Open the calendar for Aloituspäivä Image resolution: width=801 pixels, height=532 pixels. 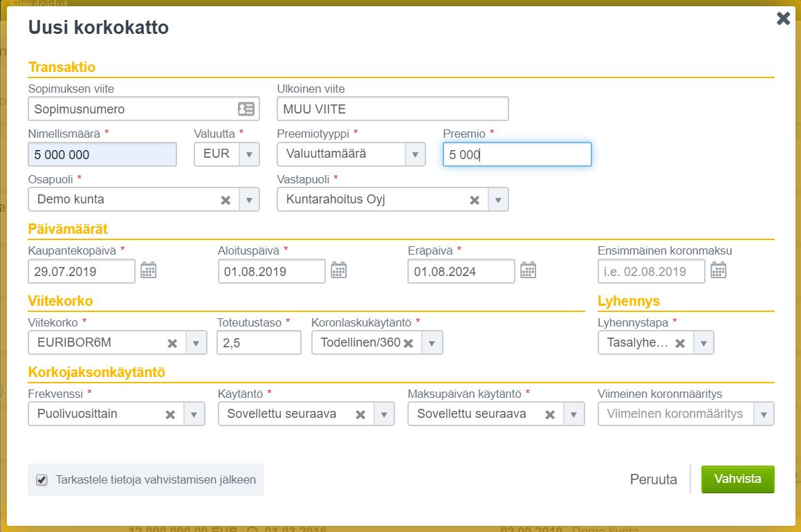pos(339,271)
